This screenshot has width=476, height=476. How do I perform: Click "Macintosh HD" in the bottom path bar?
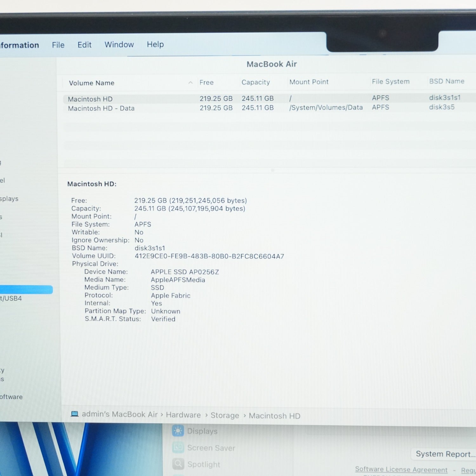pos(274,416)
